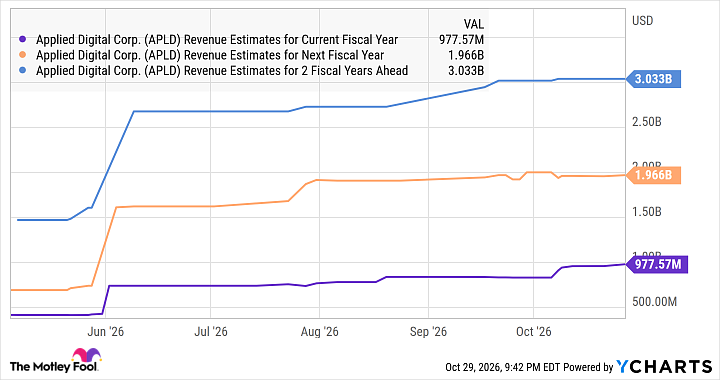
Task: Click the purple legend dot for Current Fiscal Year
Action: 23,40
